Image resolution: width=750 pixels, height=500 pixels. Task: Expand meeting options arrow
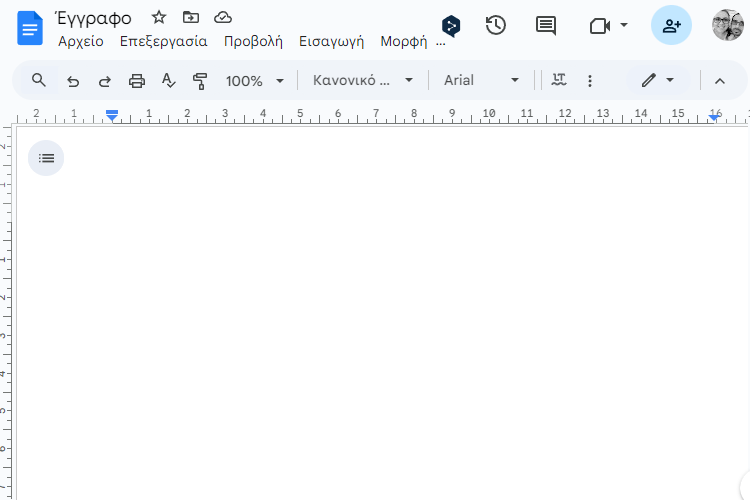[x=624, y=24]
